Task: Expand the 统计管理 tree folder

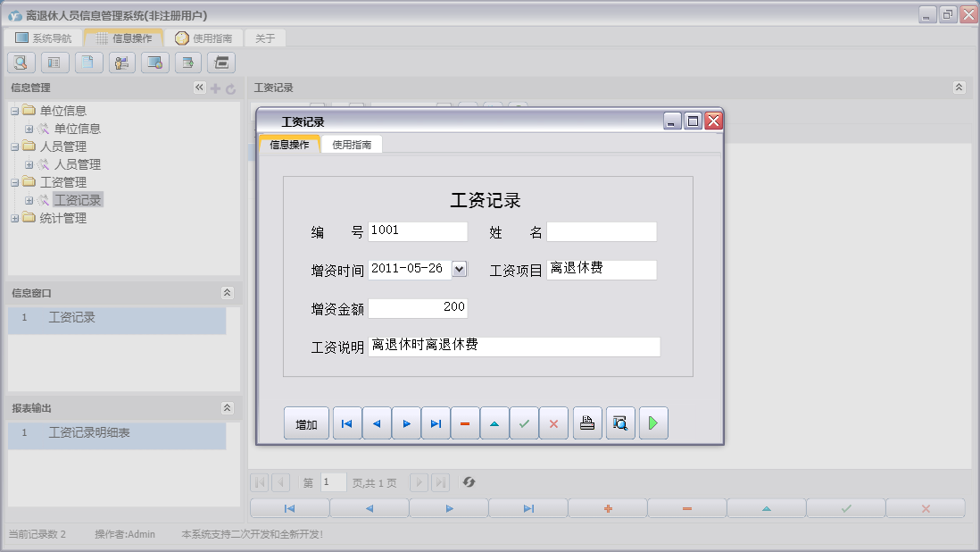Action: (14, 218)
